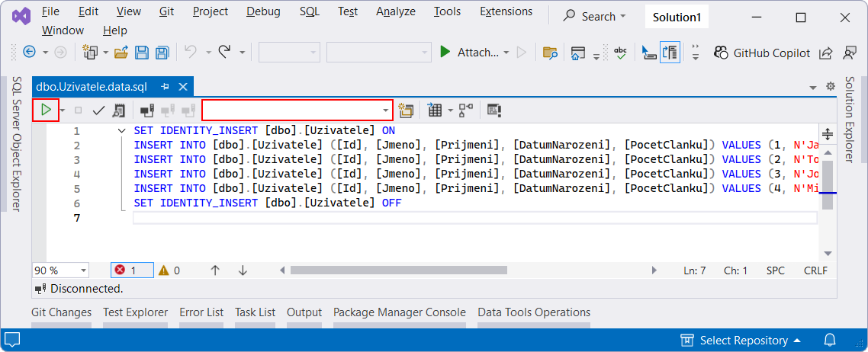Click the CRLF line ending indicator
Viewport: 868px width, 352px height.
click(815, 270)
